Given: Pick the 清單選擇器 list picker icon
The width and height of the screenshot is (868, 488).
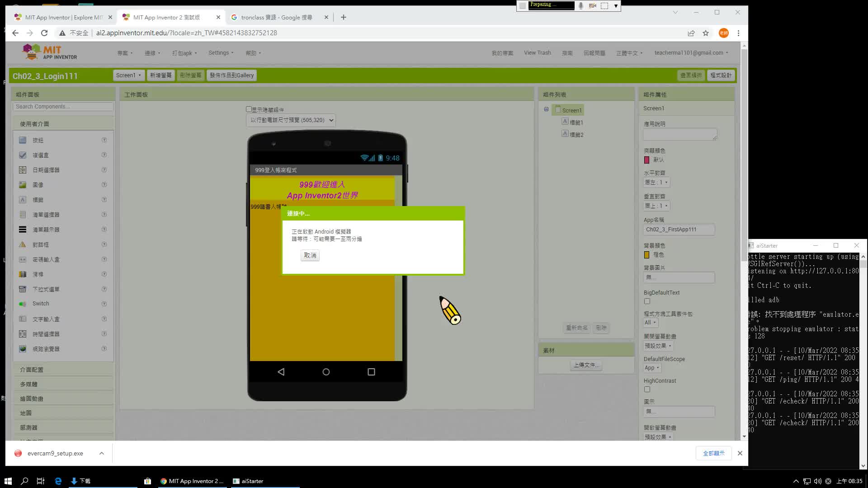Looking at the screenshot, I should click(x=23, y=215).
